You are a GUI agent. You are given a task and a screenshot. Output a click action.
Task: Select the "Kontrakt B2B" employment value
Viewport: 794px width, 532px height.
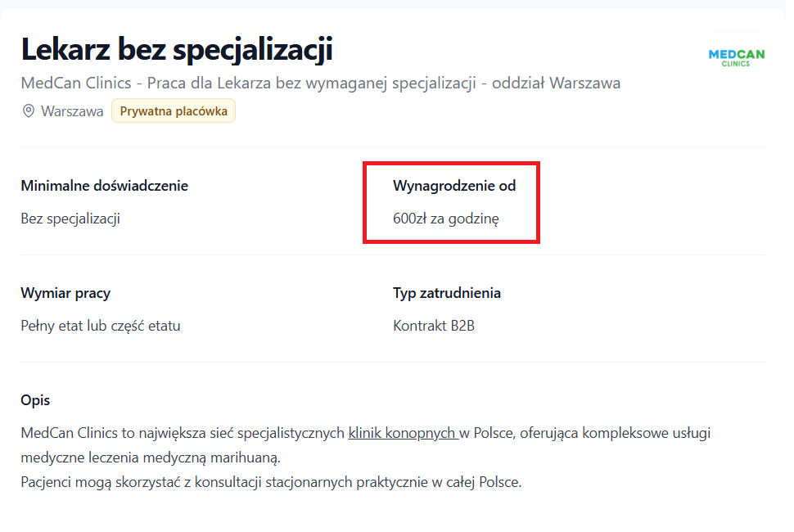tap(434, 326)
